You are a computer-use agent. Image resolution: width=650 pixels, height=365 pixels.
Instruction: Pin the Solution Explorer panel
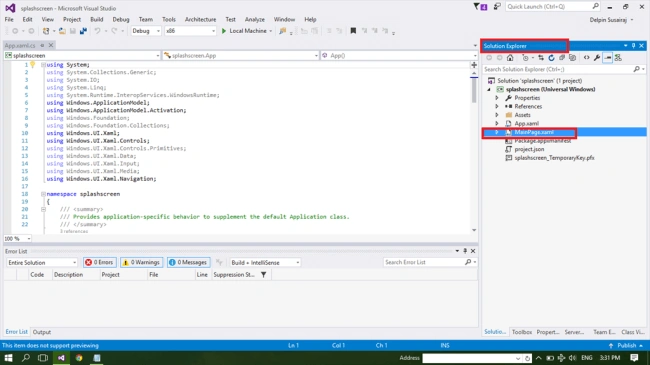coord(633,46)
